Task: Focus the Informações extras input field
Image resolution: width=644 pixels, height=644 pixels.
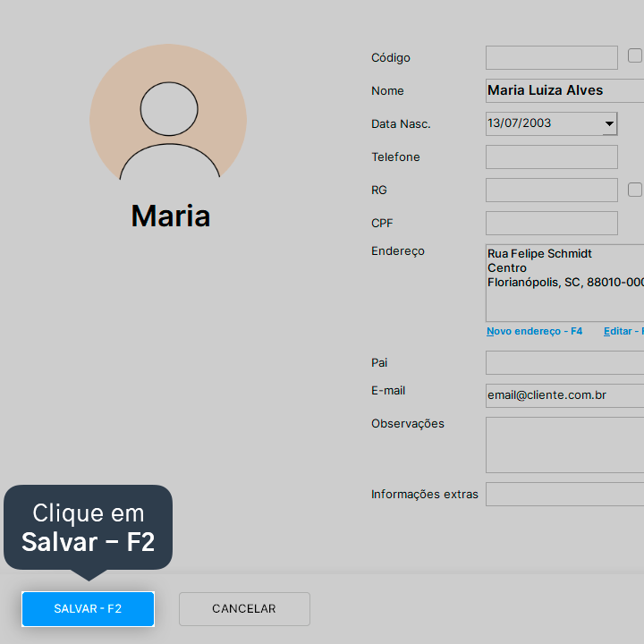Action: [564, 494]
